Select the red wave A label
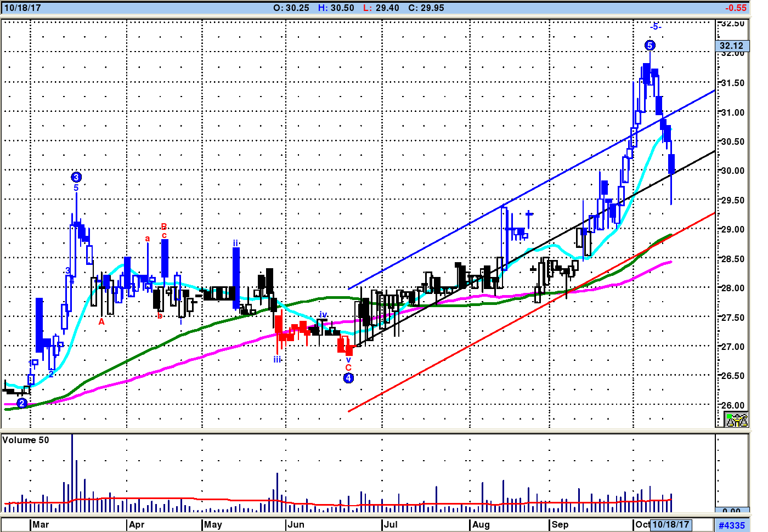Viewport: 768px width, 532px height. pyautogui.click(x=101, y=322)
